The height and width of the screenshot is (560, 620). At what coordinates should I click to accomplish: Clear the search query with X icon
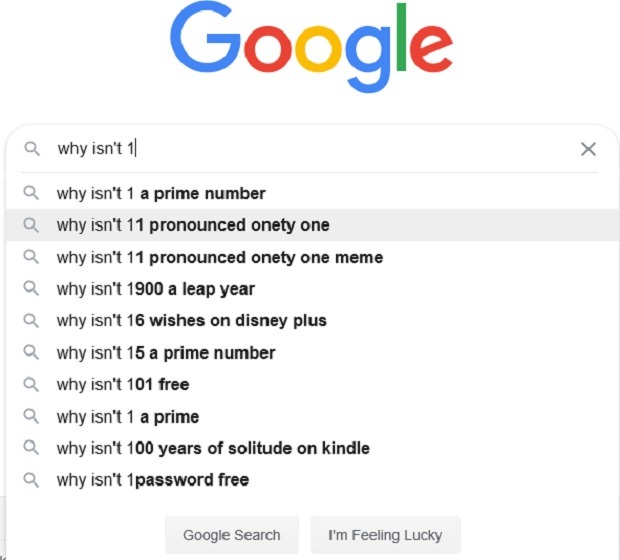tap(588, 149)
